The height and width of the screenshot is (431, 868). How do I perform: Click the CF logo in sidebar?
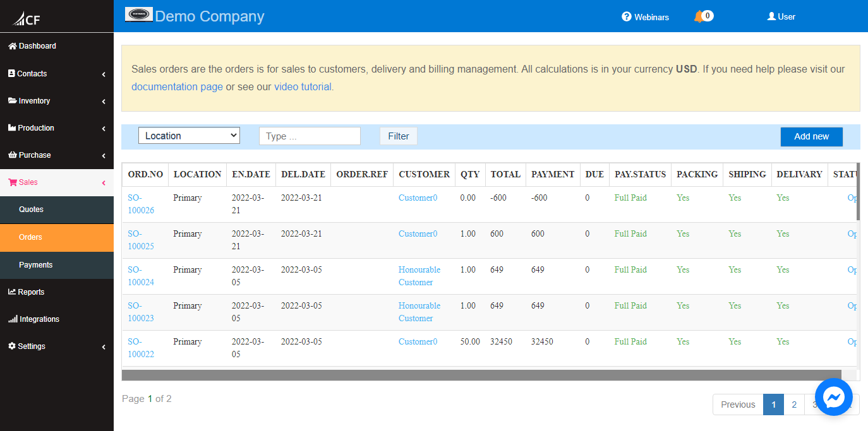tap(27, 19)
